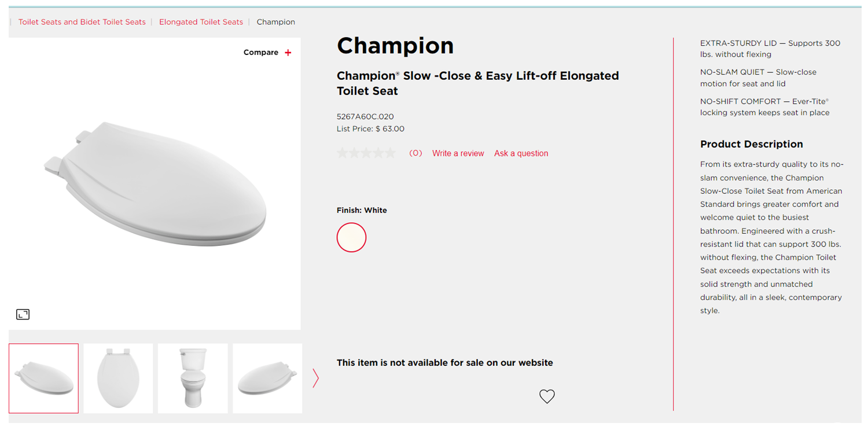Go to the Elongated Toilet Seats breadcrumb
Image resolution: width=868 pixels, height=434 pixels.
(x=201, y=22)
